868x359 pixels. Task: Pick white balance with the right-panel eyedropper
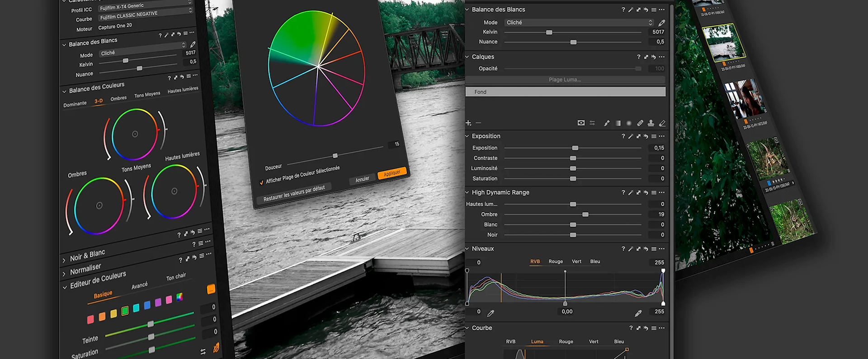(662, 23)
